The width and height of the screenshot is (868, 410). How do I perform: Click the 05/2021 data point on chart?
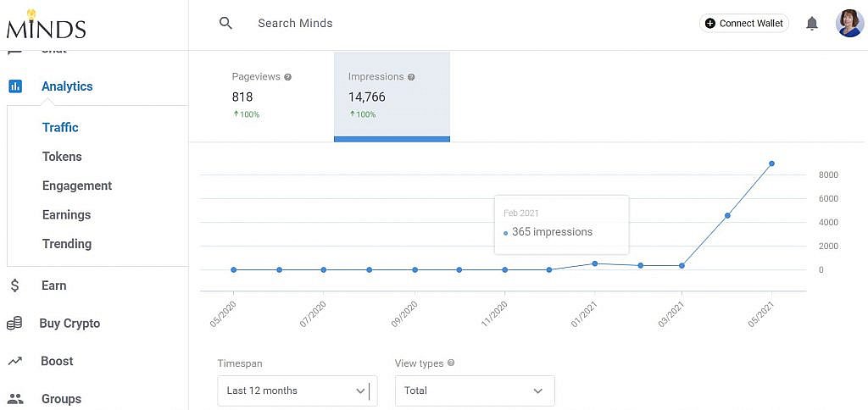[771, 163]
